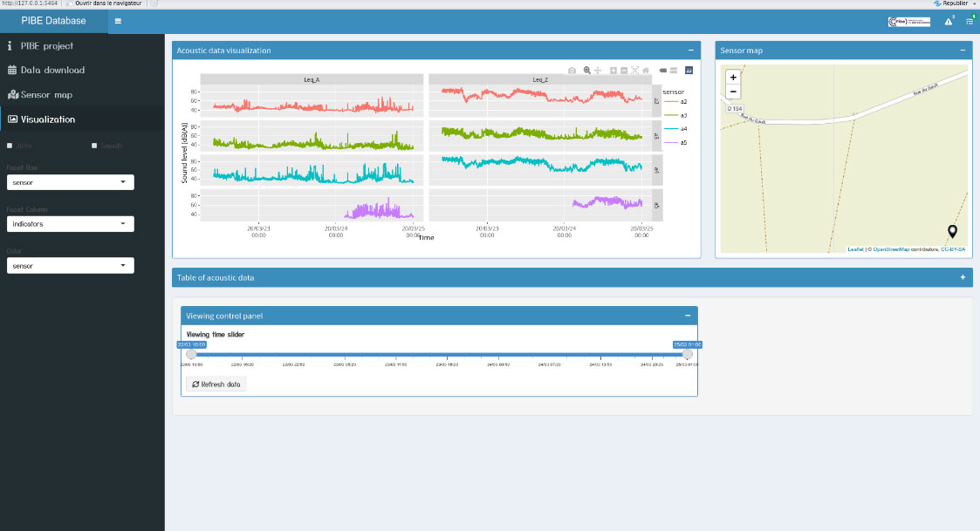Click the Autoscale icon on plot

click(x=634, y=70)
